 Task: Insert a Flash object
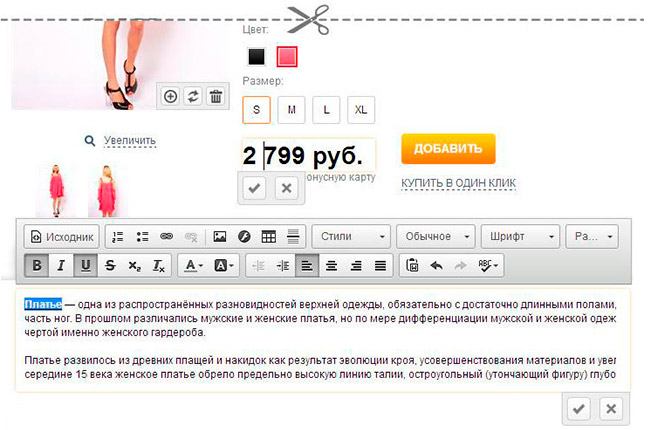[244, 237]
